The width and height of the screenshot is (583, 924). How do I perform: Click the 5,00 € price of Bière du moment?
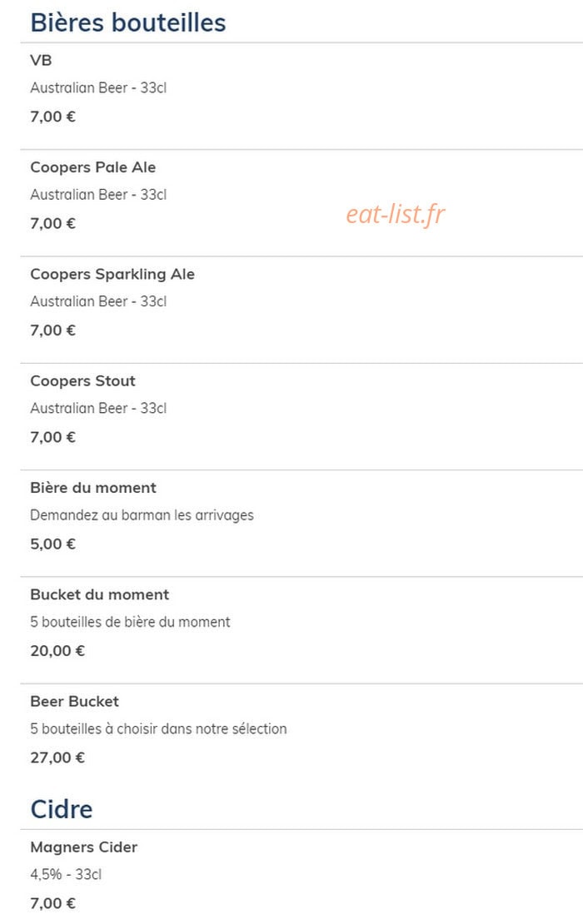[x=53, y=544]
